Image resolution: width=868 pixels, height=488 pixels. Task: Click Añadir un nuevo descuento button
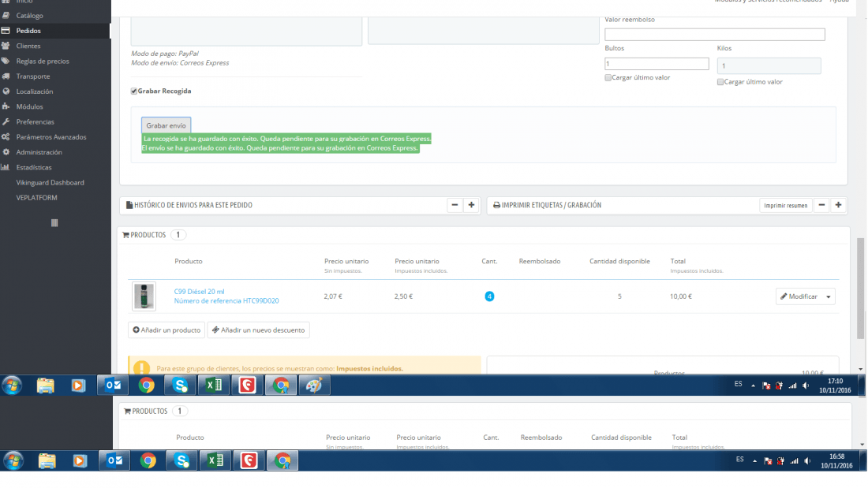click(x=259, y=330)
